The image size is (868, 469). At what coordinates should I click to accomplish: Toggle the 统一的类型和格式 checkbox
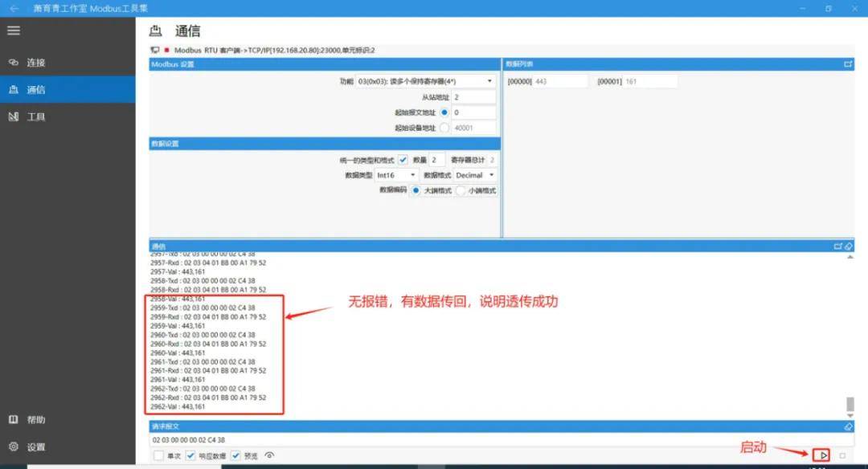tap(403, 160)
